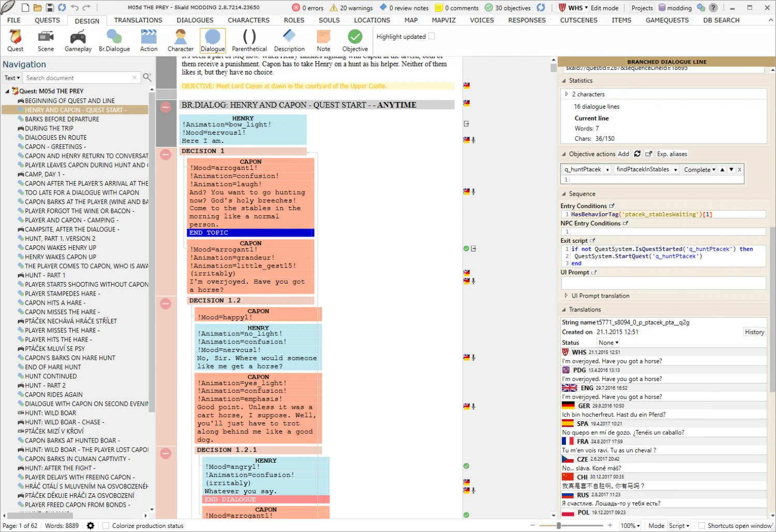Insert a Parenthetical element
Viewport: 776px width, 532px height.
click(249, 40)
